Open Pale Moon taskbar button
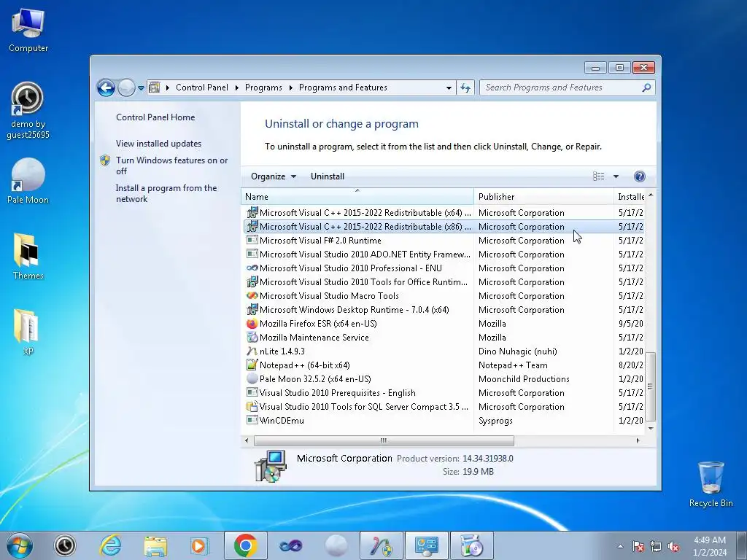This screenshot has height=560, width=747. 336,545
